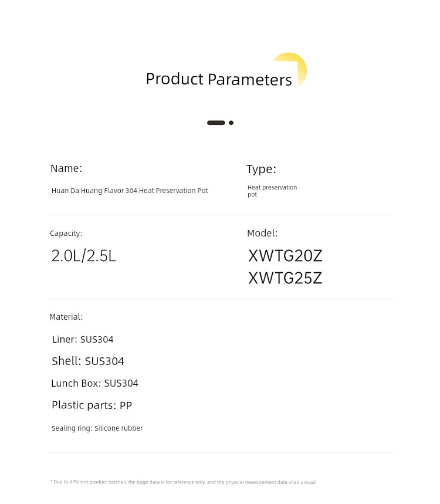Select the Model: label

click(x=262, y=233)
